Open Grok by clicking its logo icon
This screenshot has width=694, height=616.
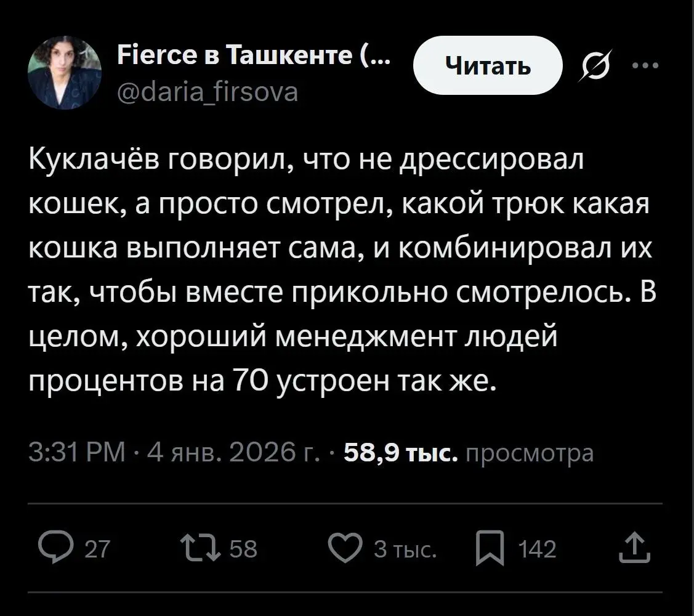tap(595, 65)
